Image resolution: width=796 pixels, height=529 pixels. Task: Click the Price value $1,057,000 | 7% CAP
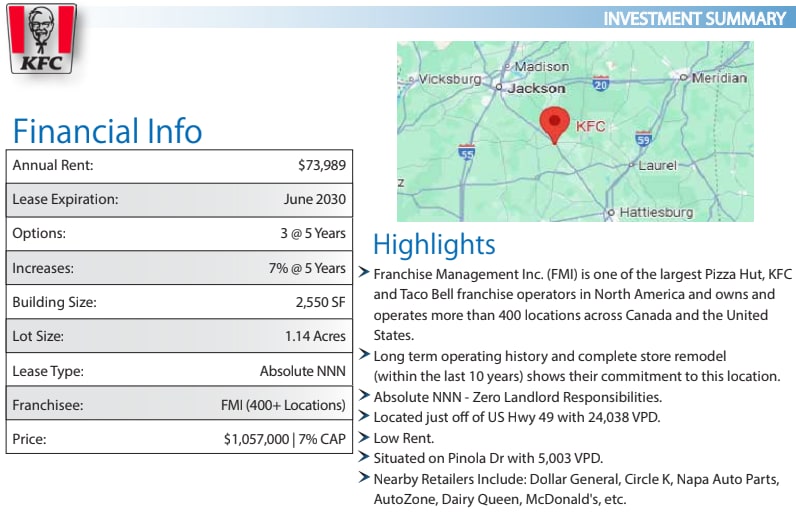(284, 438)
